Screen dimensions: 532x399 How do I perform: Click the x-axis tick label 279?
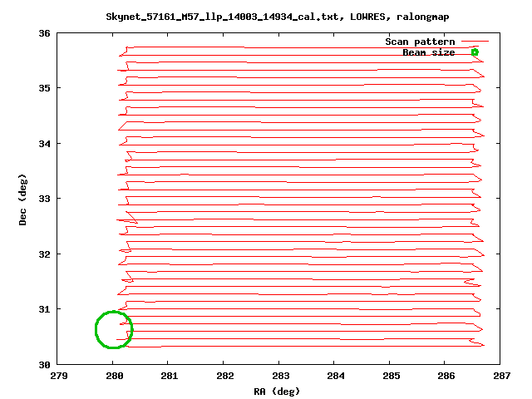(59, 376)
